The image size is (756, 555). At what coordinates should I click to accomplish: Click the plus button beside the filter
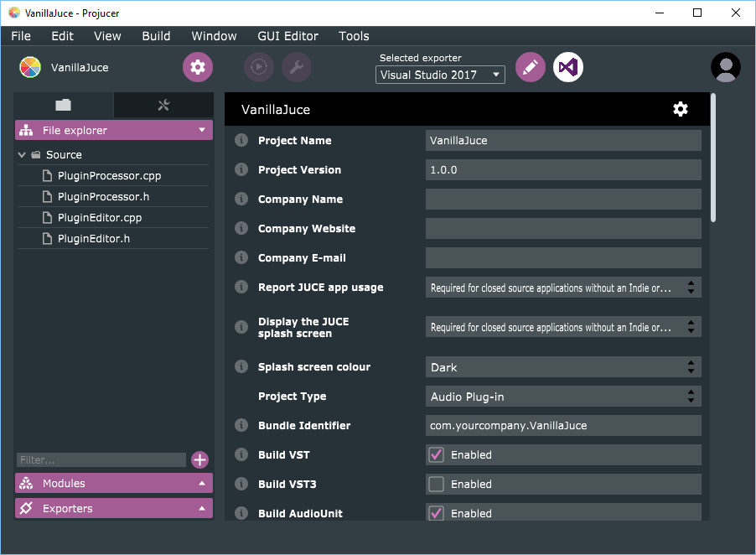click(199, 459)
